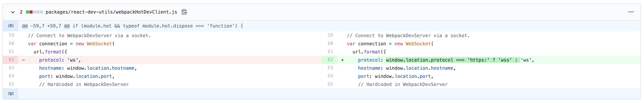644x103 pixels.
Task: Click right line number 63
Action: tap(330, 68)
